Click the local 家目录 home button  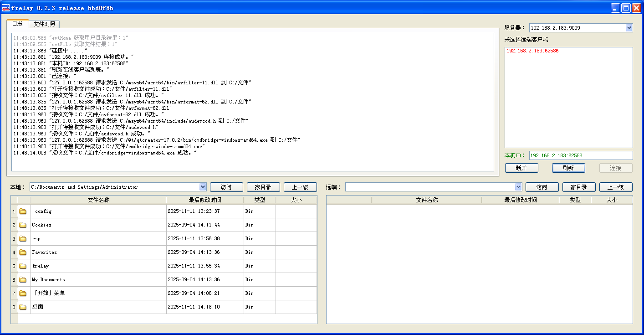(x=263, y=187)
